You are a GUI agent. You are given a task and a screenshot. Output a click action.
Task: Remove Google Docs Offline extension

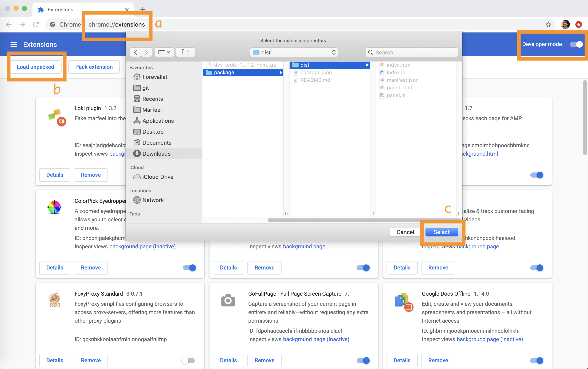(x=438, y=360)
